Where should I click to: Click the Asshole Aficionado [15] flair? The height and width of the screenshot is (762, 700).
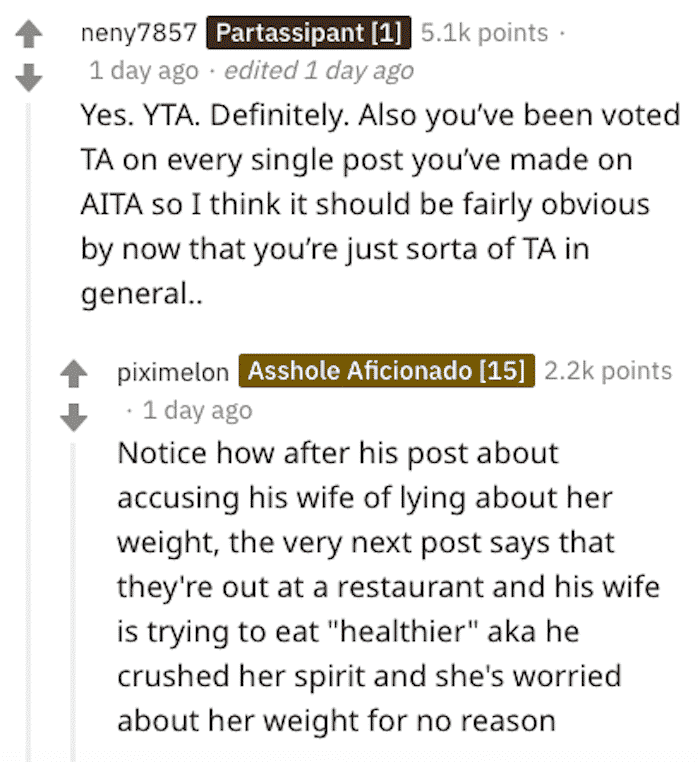click(386, 371)
